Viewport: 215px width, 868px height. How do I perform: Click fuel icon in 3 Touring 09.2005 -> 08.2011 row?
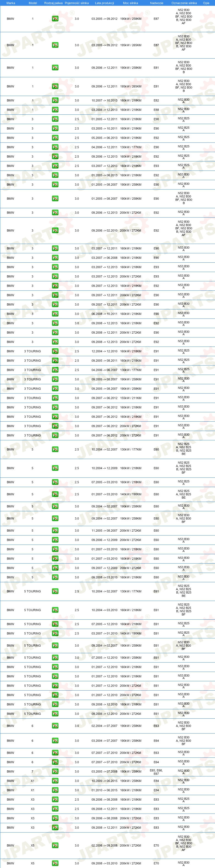click(x=55, y=361)
